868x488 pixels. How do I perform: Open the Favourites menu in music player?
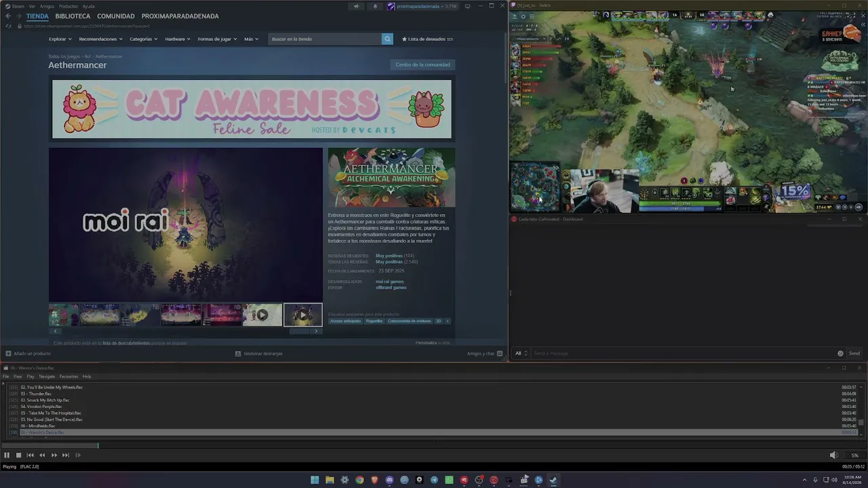click(x=68, y=376)
